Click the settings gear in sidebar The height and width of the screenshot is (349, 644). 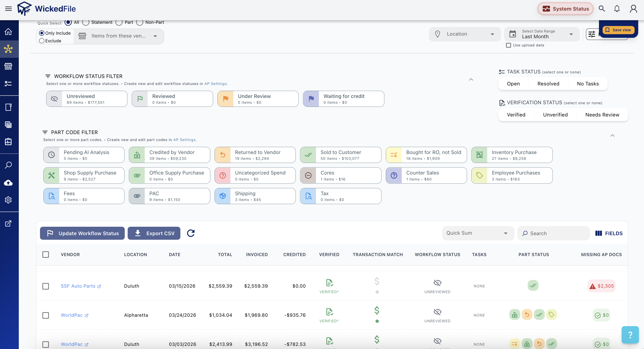tap(8, 200)
